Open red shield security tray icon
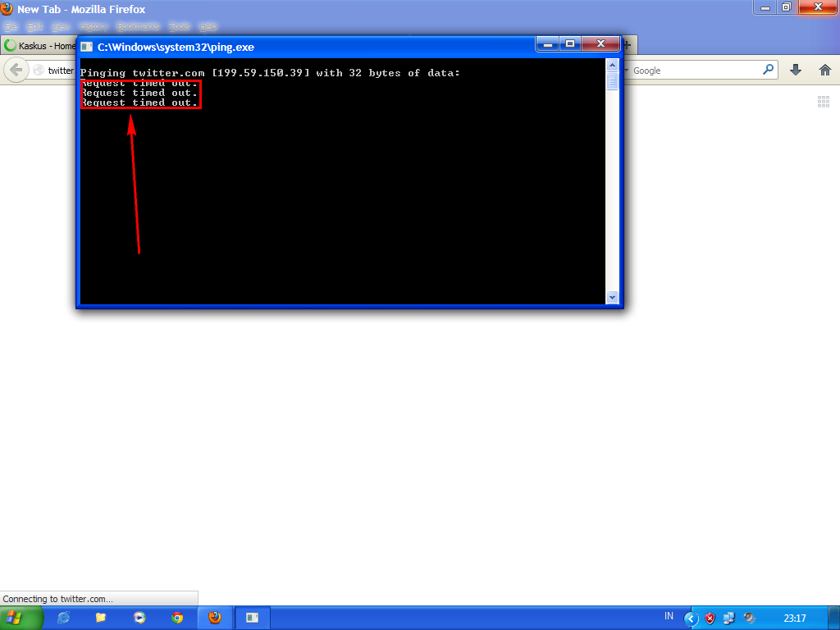Screen dimensions: 840x630 pos(710,619)
